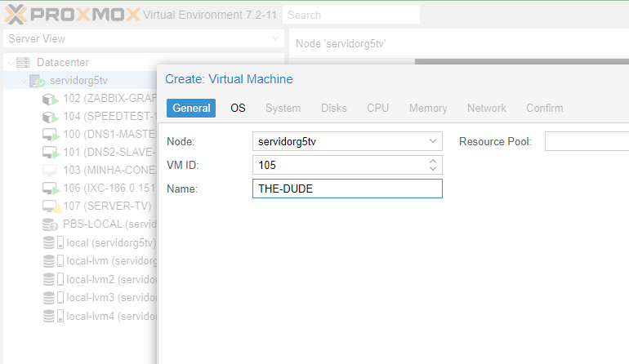
Task: Collapse the servidorg5tv tree node
Action: pyautogui.click(x=24, y=81)
